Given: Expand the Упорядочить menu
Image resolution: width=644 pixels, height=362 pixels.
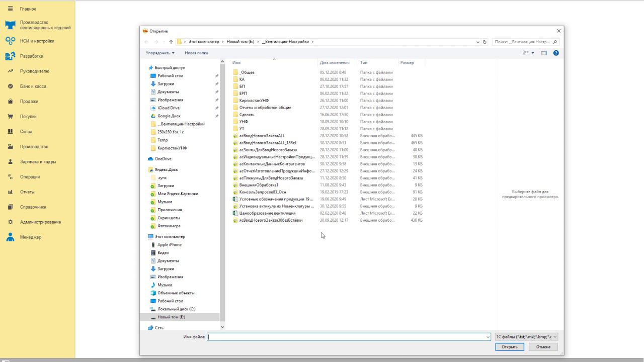Looking at the screenshot, I should (160, 53).
